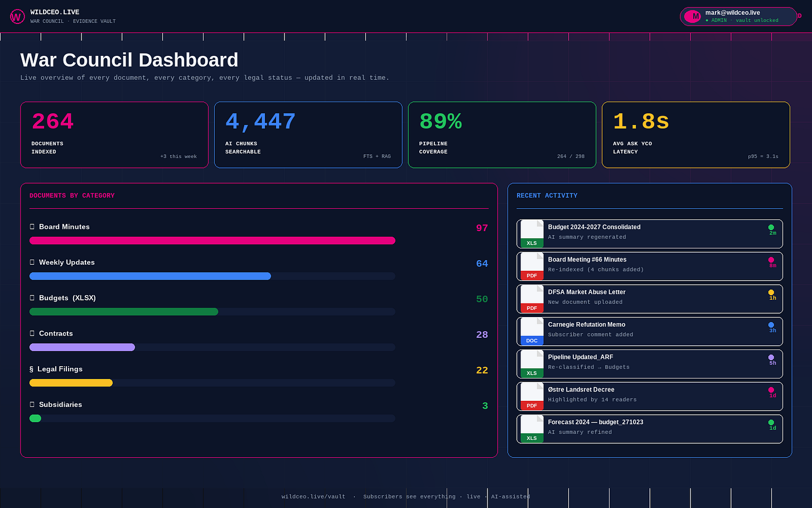Select the 89% Pipeline Coverage card
The height and width of the screenshot is (508, 812).
pyautogui.click(x=502, y=135)
